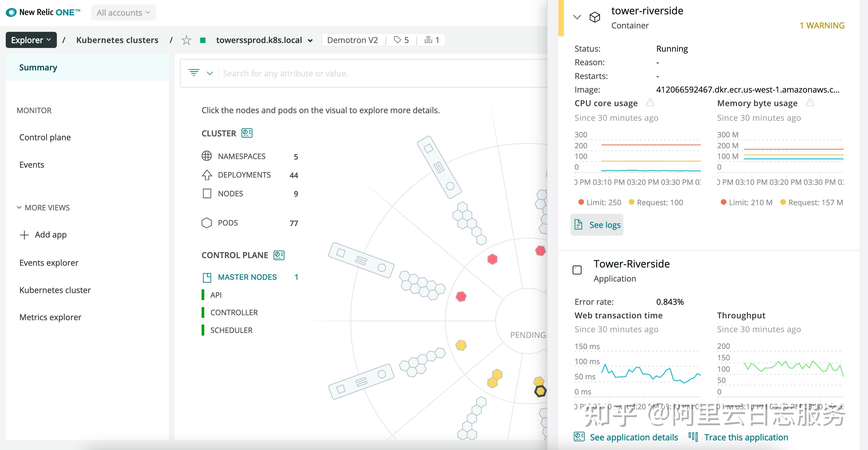Open the towerssprod.k8s.local cluster selector

(310, 40)
